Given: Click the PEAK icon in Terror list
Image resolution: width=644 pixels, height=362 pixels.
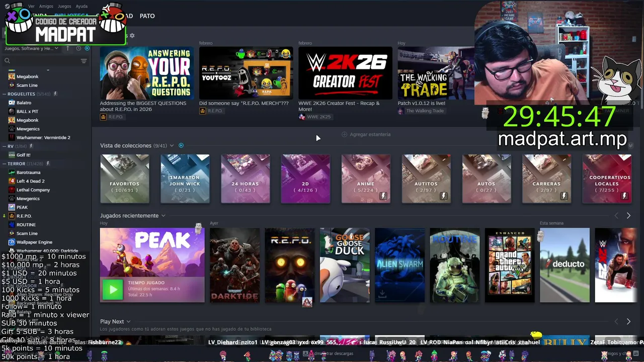Looking at the screenshot, I should (12, 207).
